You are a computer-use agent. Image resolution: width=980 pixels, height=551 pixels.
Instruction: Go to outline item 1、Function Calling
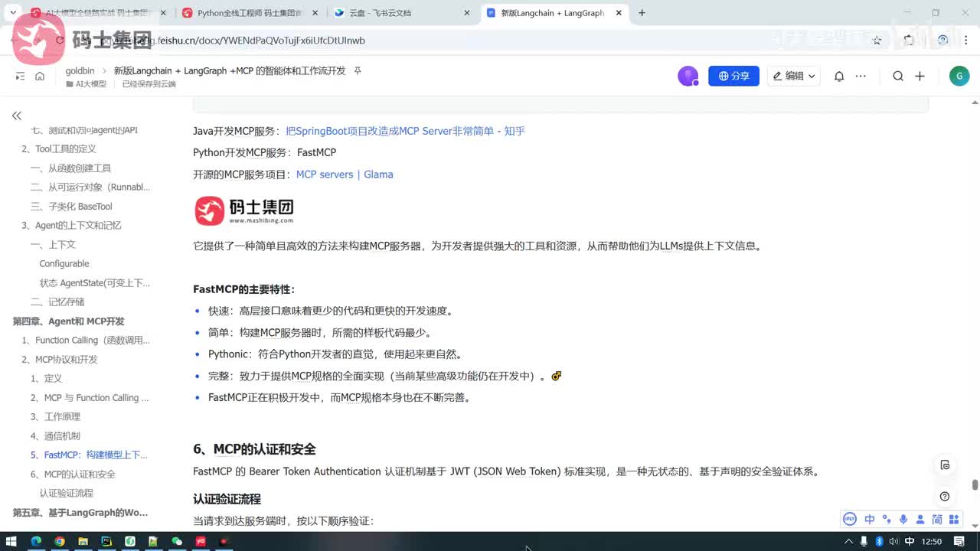point(86,341)
